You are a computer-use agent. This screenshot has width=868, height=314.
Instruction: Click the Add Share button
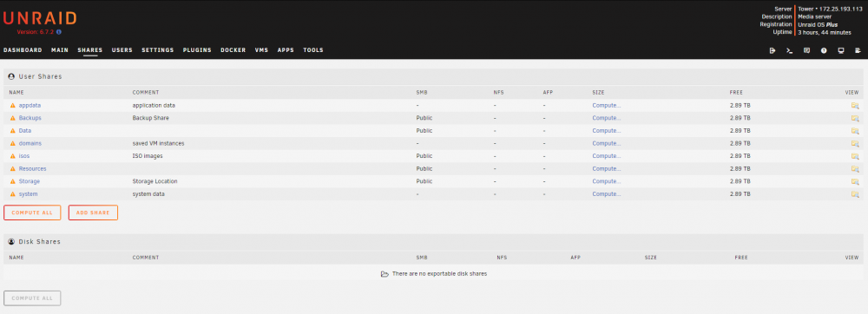(93, 213)
